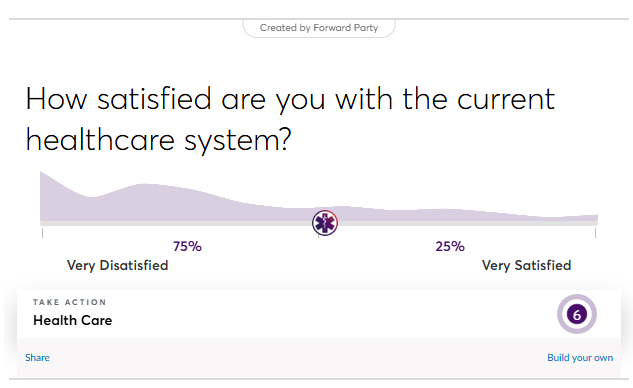Click the leftmost peak of distribution chart
The image size is (633, 388).
click(43, 178)
